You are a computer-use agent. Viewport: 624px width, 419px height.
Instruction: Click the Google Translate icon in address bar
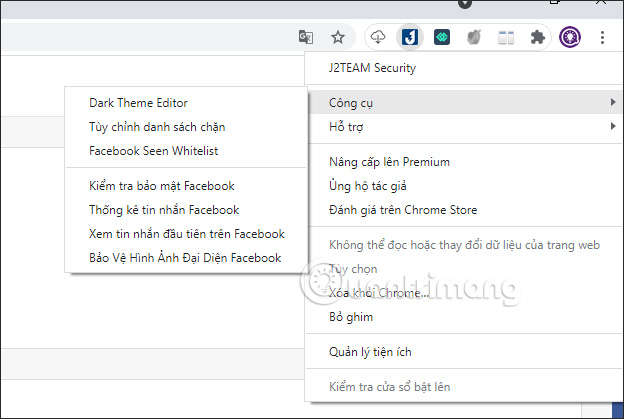[x=306, y=37]
